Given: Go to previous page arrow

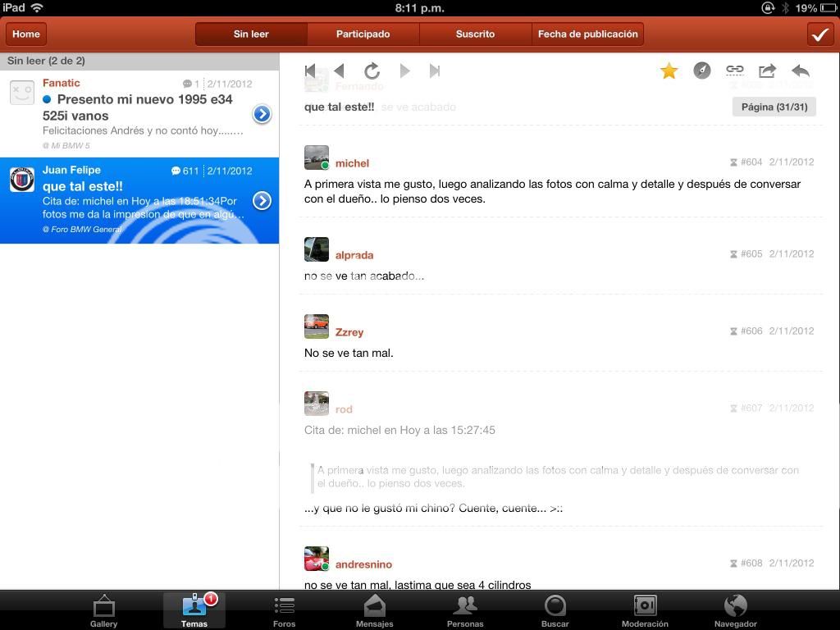Looking at the screenshot, I should (x=340, y=71).
